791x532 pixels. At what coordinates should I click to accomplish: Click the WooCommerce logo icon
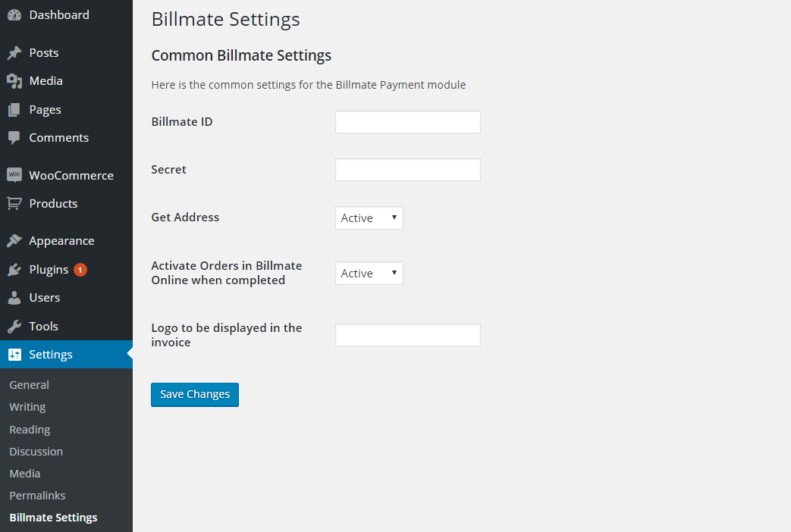pos(14,175)
